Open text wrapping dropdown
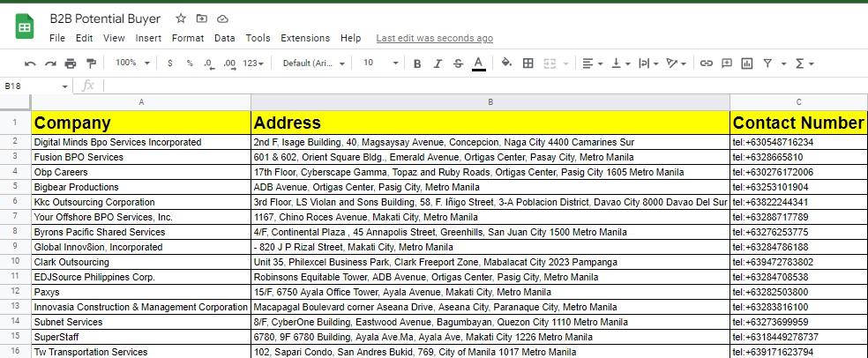Image resolution: width=868 pixels, height=358 pixels. 648,63
